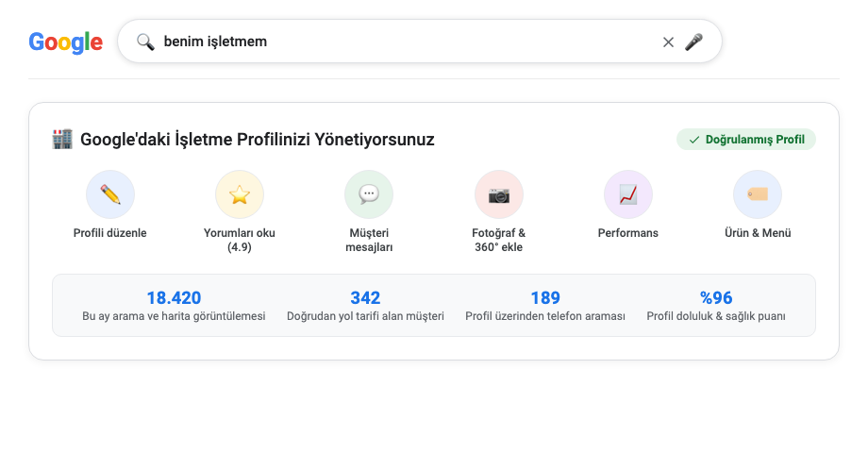Click the "Performans" label
The height and width of the screenshot is (453, 868).
(628, 233)
